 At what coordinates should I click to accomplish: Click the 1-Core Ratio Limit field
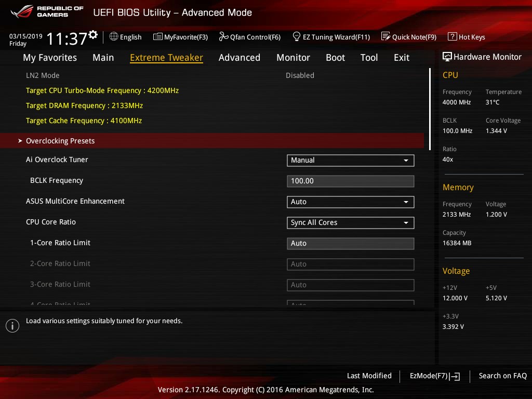351,243
